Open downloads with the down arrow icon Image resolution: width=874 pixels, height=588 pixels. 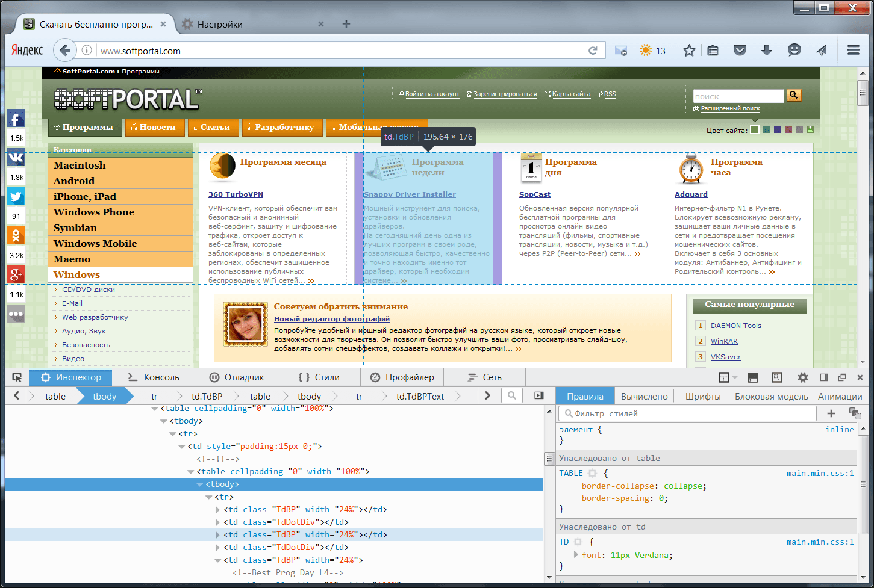(x=767, y=51)
